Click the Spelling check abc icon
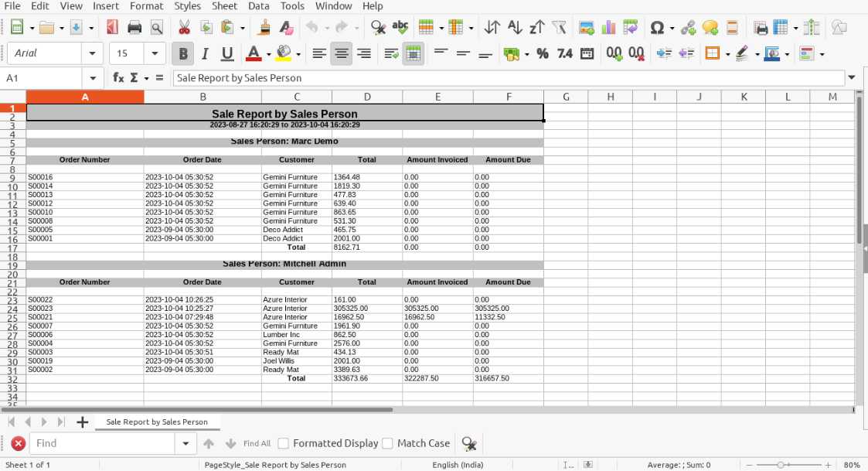 point(400,27)
